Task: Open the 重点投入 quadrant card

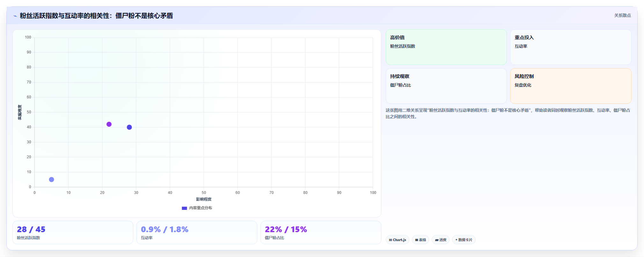Action: (x=571, y=47)
